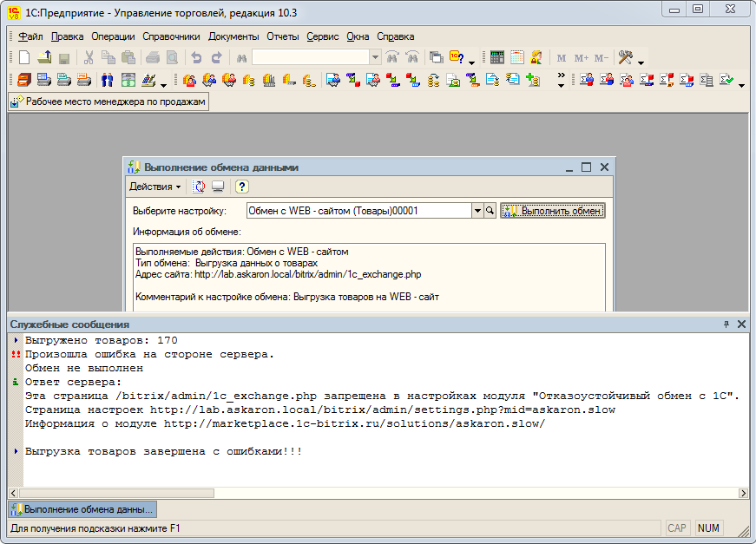Click the magnifier button beside settings field

[x=490, y=211]
